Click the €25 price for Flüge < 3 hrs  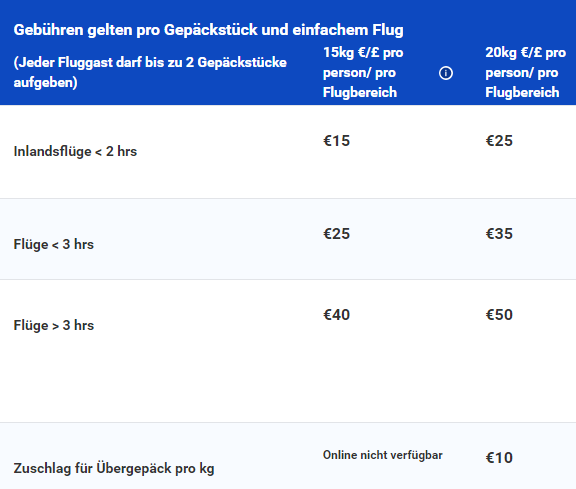point(336,234)
